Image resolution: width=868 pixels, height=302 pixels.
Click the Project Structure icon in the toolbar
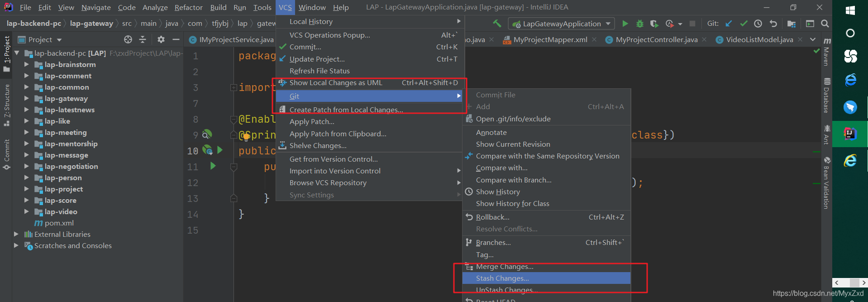pyautogui.click(x=792, y=24)
